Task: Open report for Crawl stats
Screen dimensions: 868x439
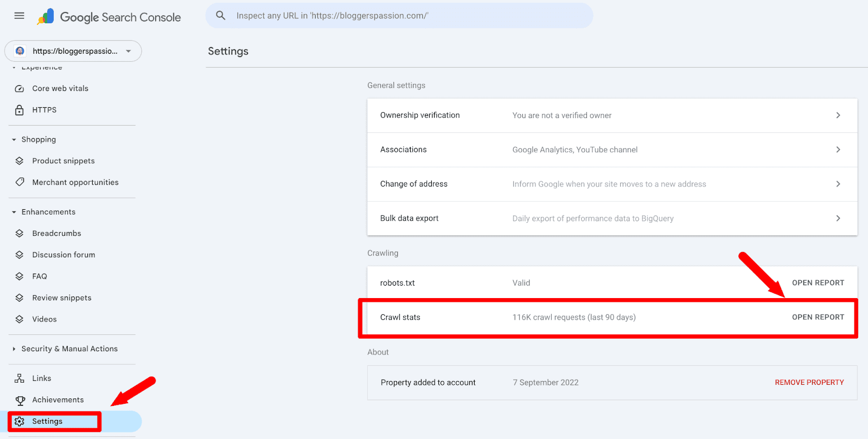Action: click(818, 317)
